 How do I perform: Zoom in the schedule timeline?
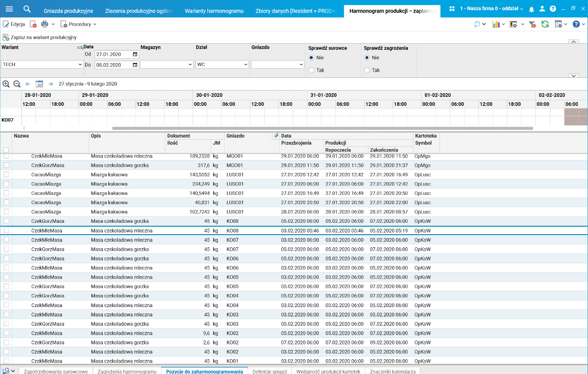tap(6, 84)
